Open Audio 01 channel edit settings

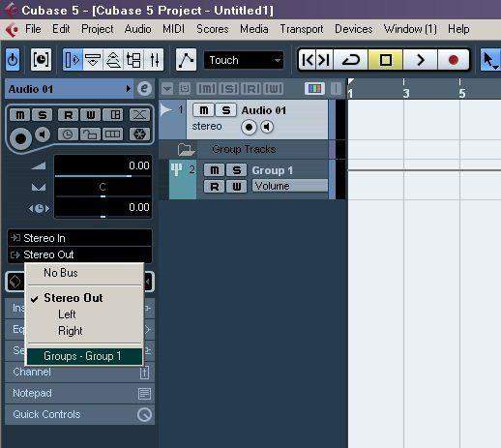pos(144,89)
